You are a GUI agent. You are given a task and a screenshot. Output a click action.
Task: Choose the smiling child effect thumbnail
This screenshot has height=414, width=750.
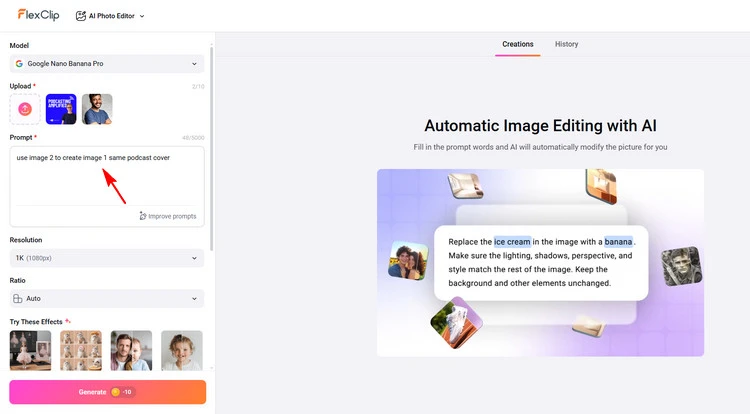pos(182,350)
